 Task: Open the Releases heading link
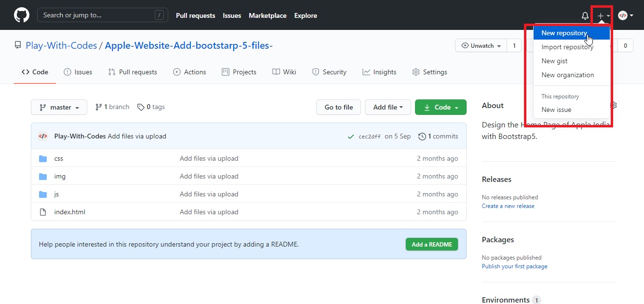[x=496, y=179]
